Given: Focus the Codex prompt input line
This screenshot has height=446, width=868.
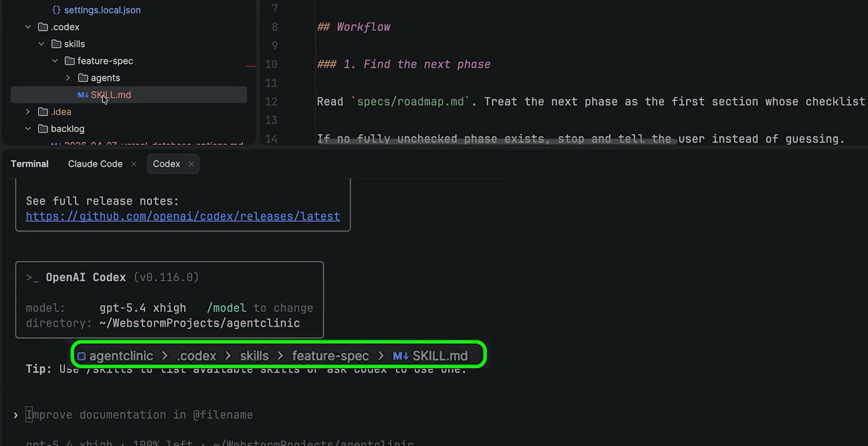Looking at the screenshot, I should tap(139, 415).
